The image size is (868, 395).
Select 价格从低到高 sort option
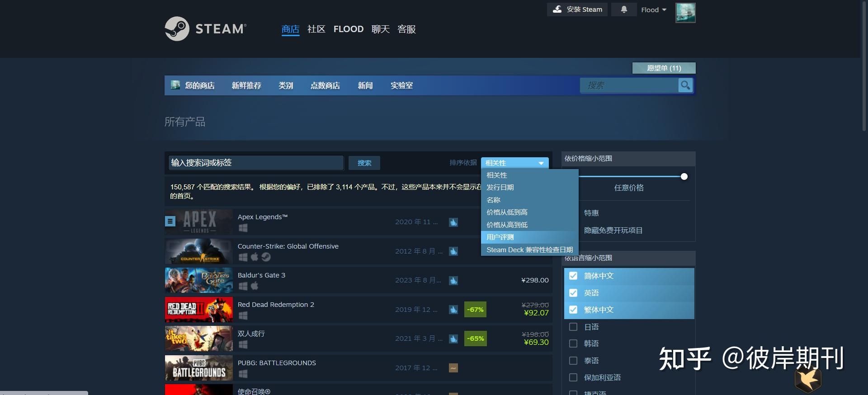(530, 212)
